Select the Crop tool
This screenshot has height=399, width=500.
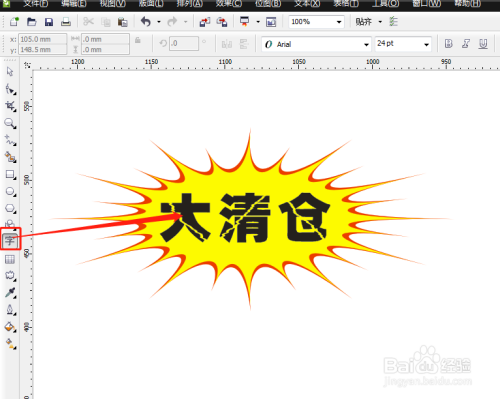(x=10, y=106)
